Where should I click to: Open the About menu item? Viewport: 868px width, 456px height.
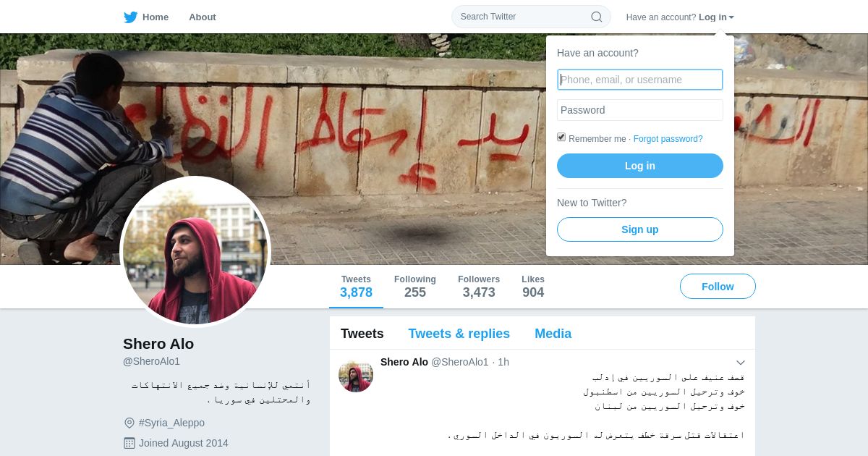(203, 17)
